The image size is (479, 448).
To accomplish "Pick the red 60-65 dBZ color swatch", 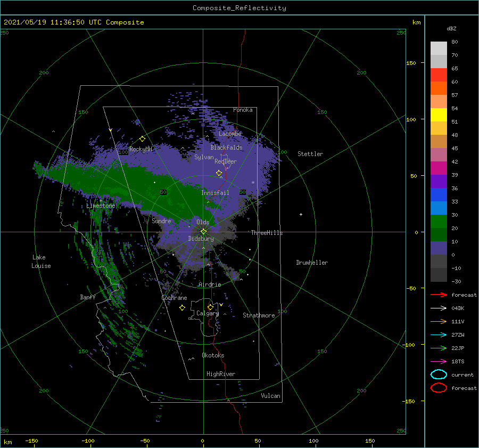I will tap(439, 75).
